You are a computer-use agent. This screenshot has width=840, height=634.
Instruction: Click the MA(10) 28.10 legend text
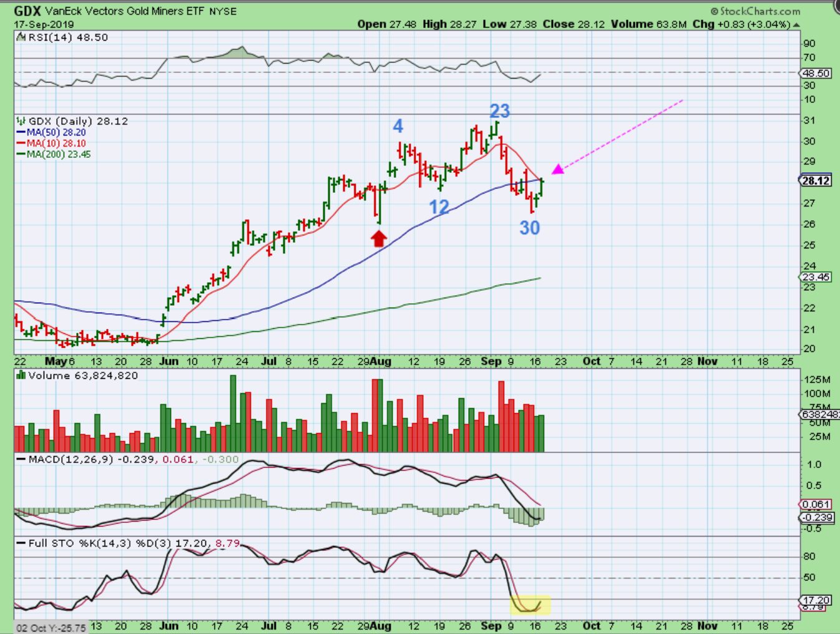[56, 144]
